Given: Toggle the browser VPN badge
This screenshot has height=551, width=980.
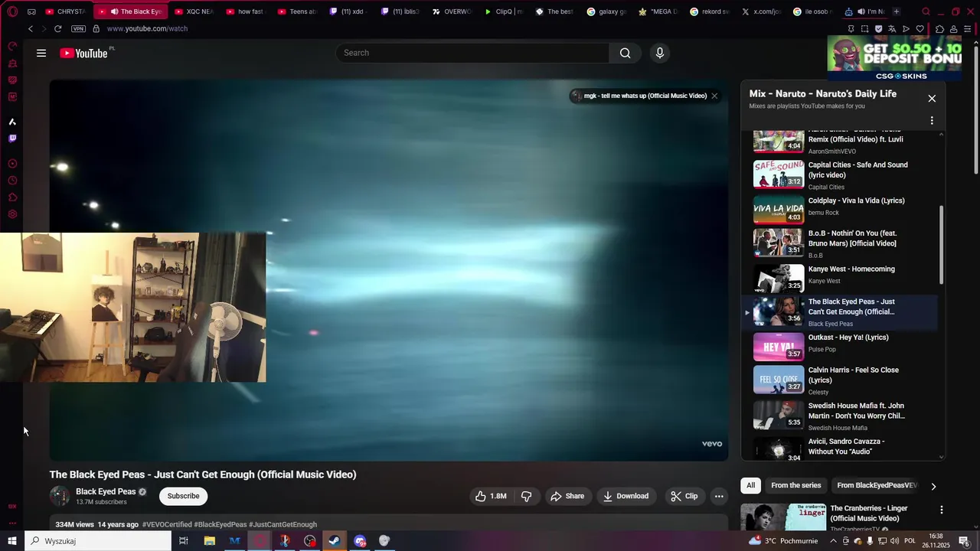Looking at the screenshot, I should pos(78,28).
